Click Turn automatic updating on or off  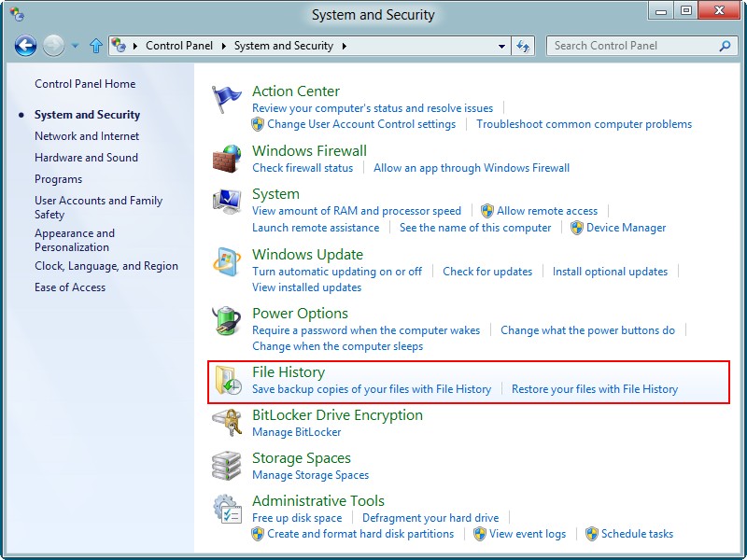click(x=337, y=272)
